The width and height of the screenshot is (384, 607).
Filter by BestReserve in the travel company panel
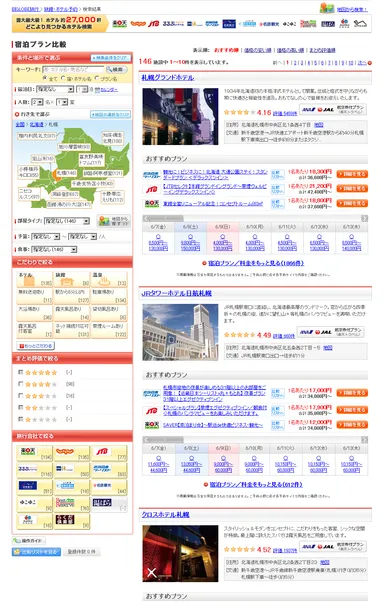[x=72, y=504]
